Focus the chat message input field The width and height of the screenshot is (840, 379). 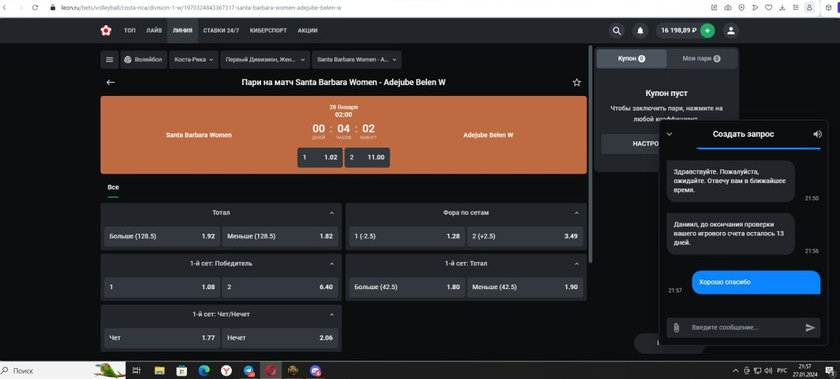click(x=745, y=328)
